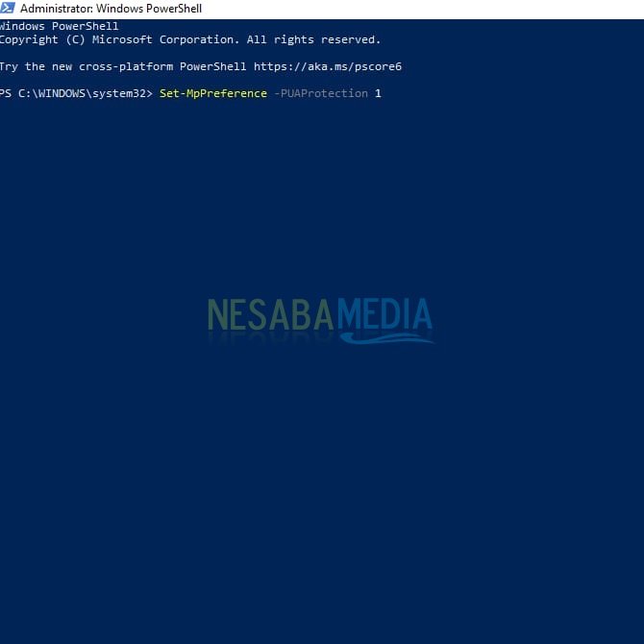Click the 'Try the new cross-platform PowerShell' text

click(123, 66)
